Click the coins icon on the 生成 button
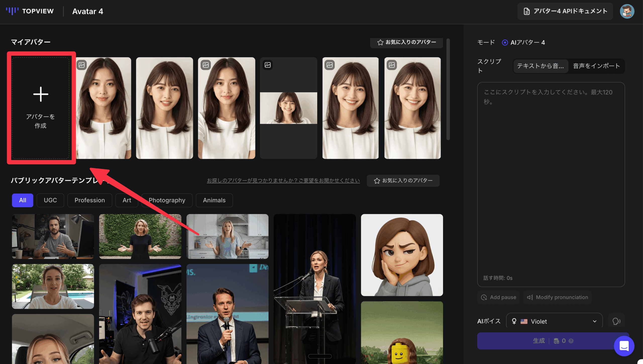Image resolution: width=643 pixels, height=364 pixels. point(557,341)
